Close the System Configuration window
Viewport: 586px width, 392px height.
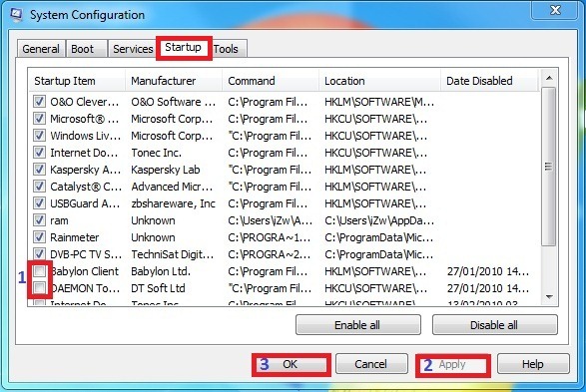tap(555, 10)
